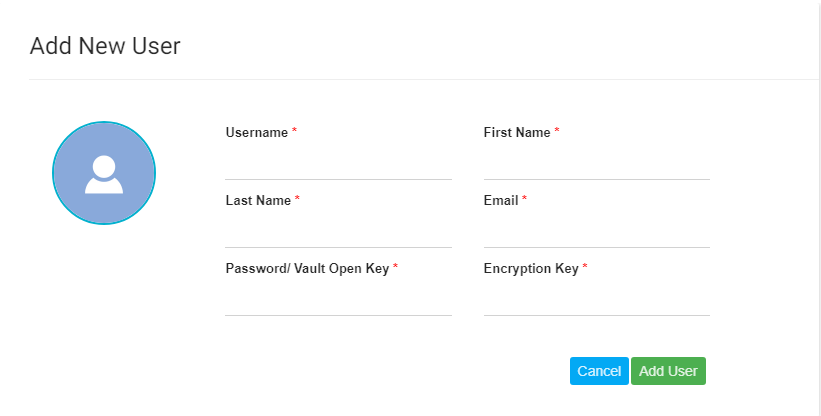821x416 pixels.
Task: Select the Last Name text field
Action: pos(338,232)
